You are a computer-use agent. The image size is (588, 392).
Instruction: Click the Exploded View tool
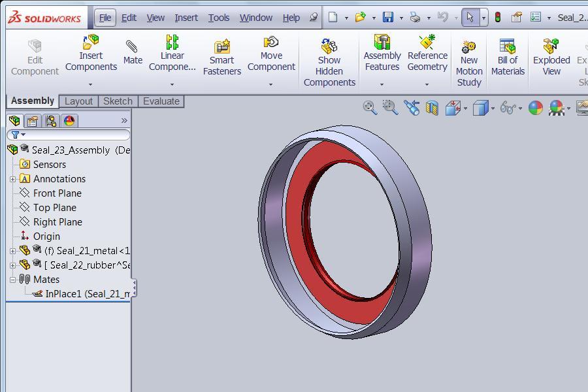pyautogui.click(x=551, y=56)
